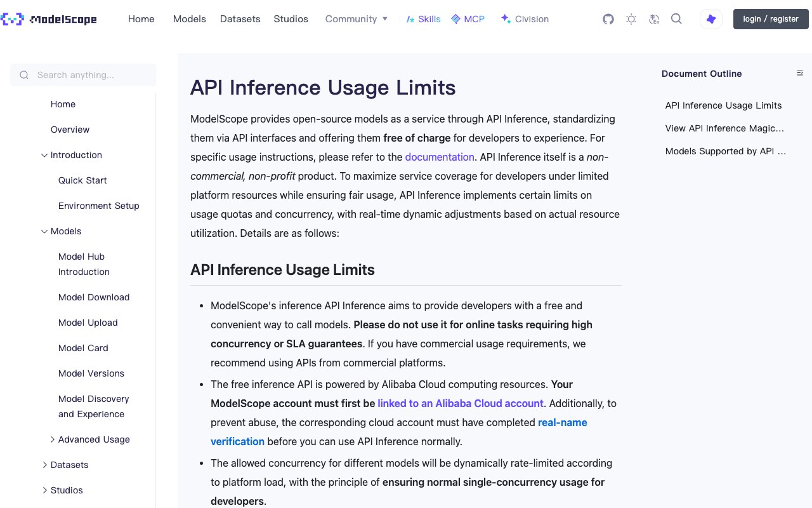
Task: Follow the 'documentation' link
Action: click(440, 157)
